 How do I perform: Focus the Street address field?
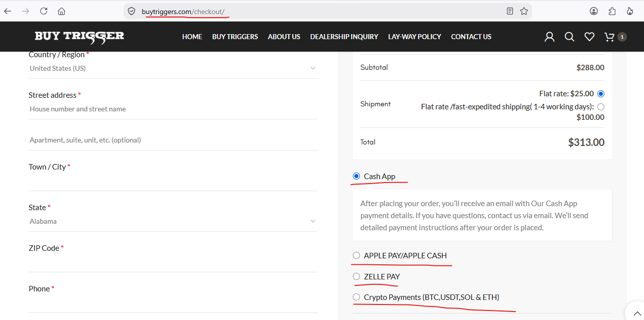click(x=173, y=109)
